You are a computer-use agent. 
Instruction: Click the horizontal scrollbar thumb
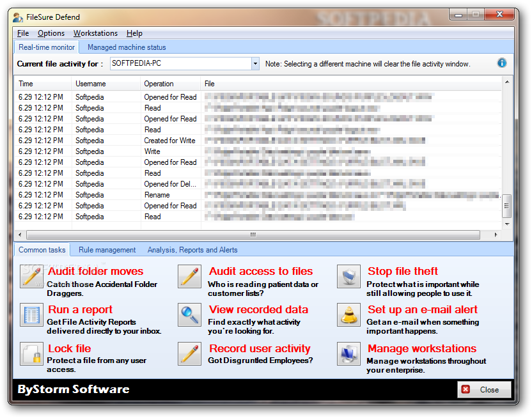(253, 235)
